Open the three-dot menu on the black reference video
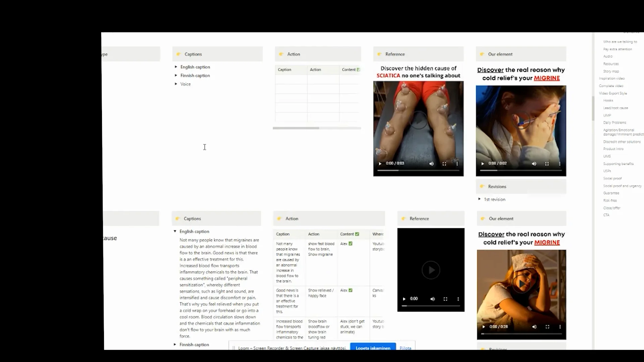This screenshot has width=644, height=362. tap(458, 299)
